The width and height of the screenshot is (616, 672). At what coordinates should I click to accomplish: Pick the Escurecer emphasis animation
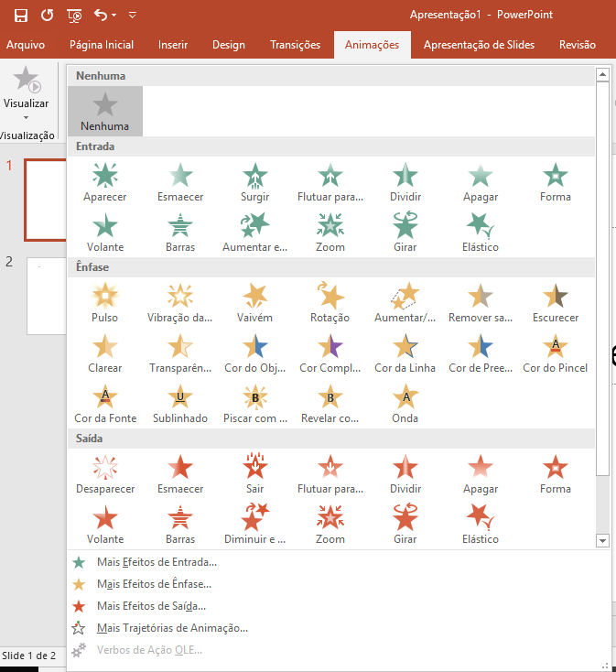[555, 303]
